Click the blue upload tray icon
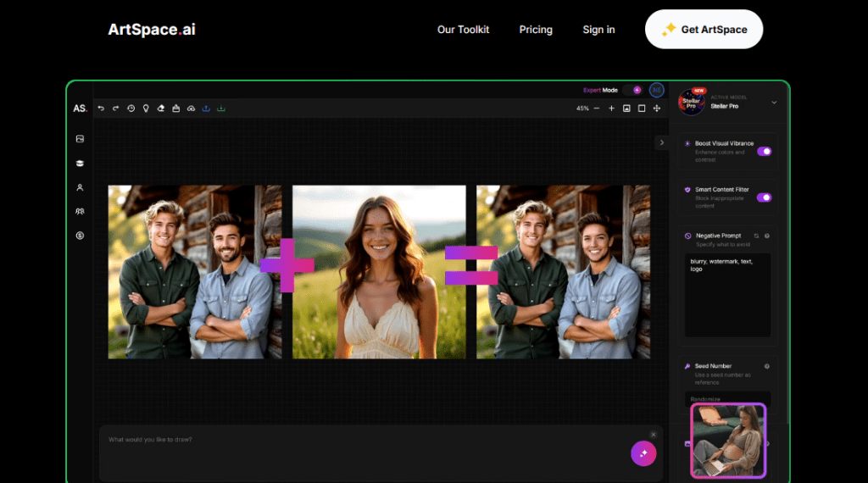868x483 pixels. click(x=206, y=108)
